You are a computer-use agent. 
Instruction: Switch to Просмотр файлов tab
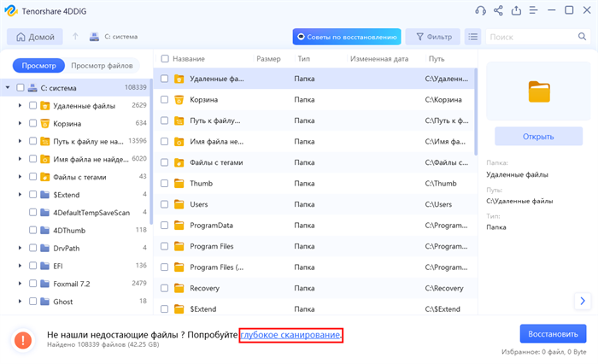click(x=102, y=66)
